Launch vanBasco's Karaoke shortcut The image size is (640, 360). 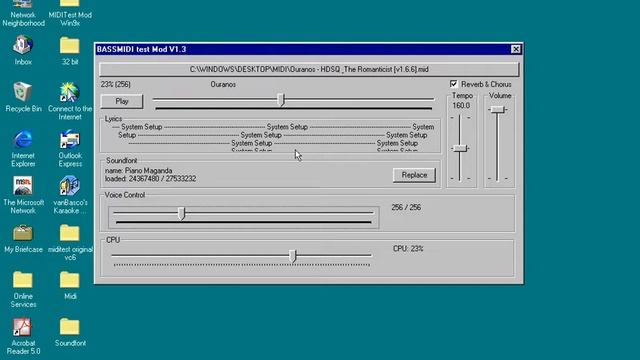click(x=70, y=195)
